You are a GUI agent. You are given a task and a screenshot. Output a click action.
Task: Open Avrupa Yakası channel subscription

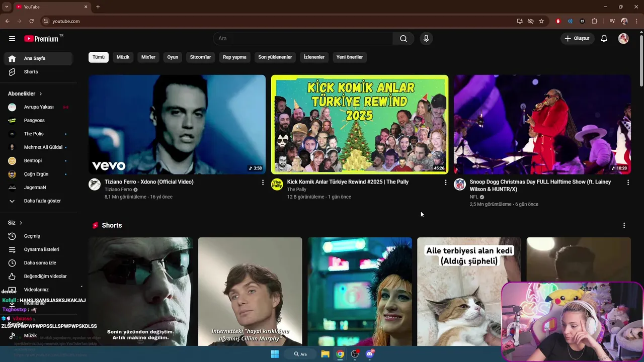pos(38,107)
